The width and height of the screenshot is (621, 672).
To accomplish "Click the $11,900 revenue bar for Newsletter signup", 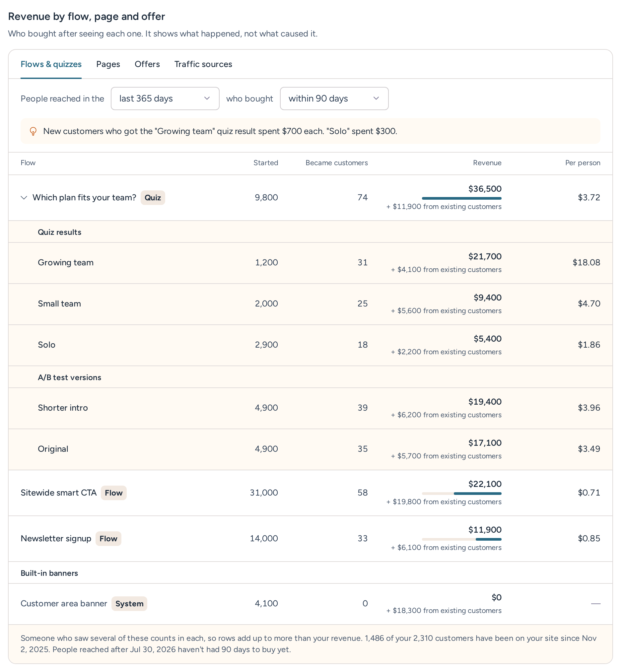I will pyautogui.click(x=461, y=539).
